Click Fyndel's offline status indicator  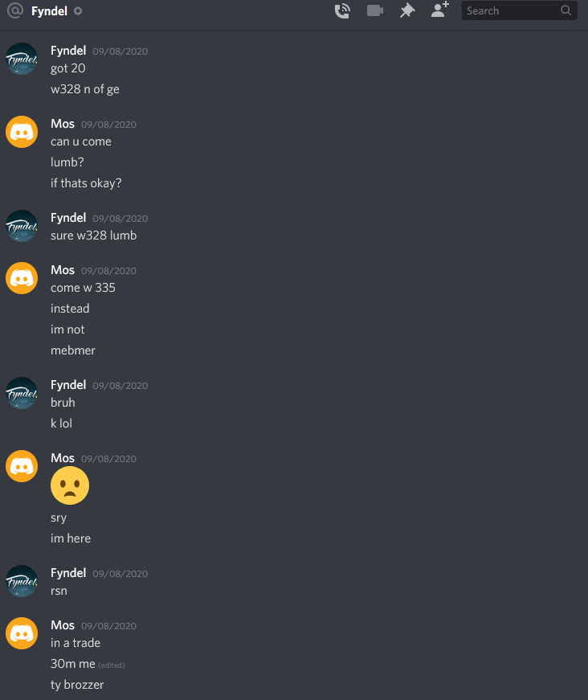pos(78,10)
